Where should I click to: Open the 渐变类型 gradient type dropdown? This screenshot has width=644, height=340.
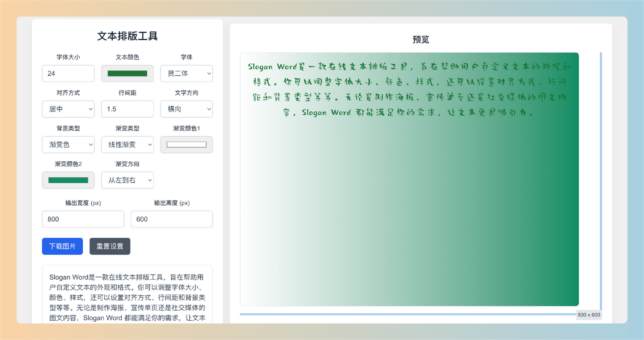[x=127, y=145]
